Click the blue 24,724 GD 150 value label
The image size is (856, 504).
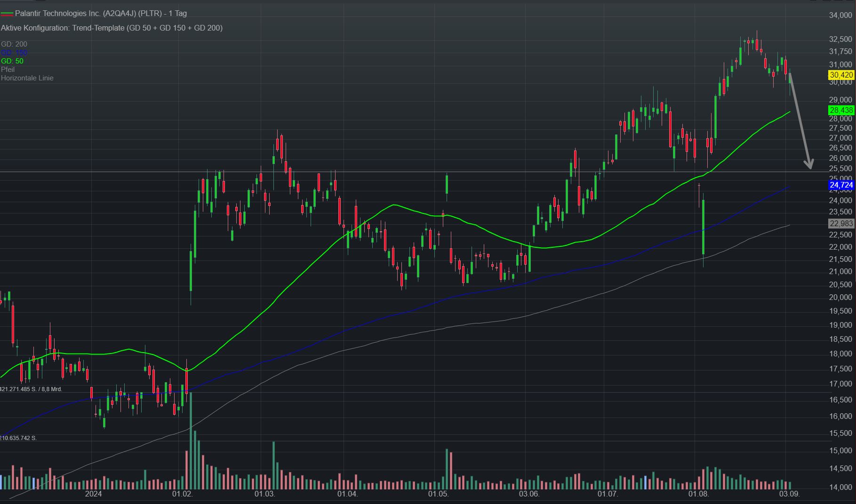(x=841, y=185)
